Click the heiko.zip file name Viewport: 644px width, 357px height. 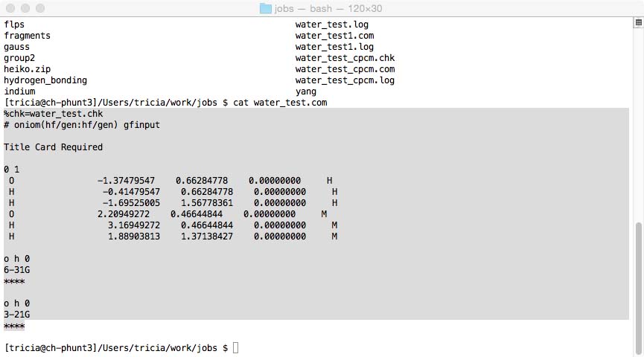click(28, 69)
